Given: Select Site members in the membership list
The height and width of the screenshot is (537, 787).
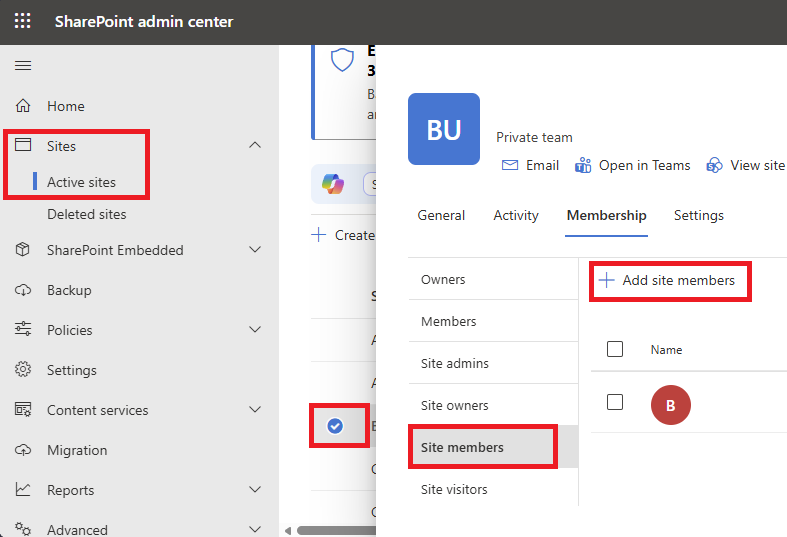Looking at the screenshot, I should (493, 447).
